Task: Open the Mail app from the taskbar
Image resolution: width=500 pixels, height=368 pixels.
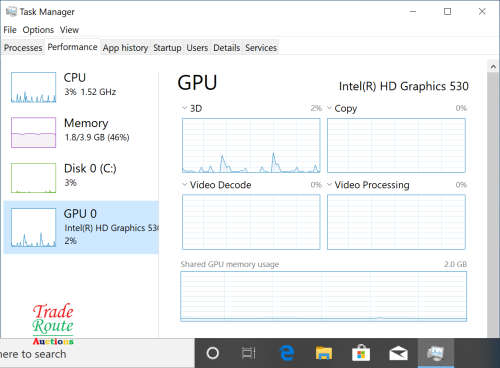Action: point(398,353)
